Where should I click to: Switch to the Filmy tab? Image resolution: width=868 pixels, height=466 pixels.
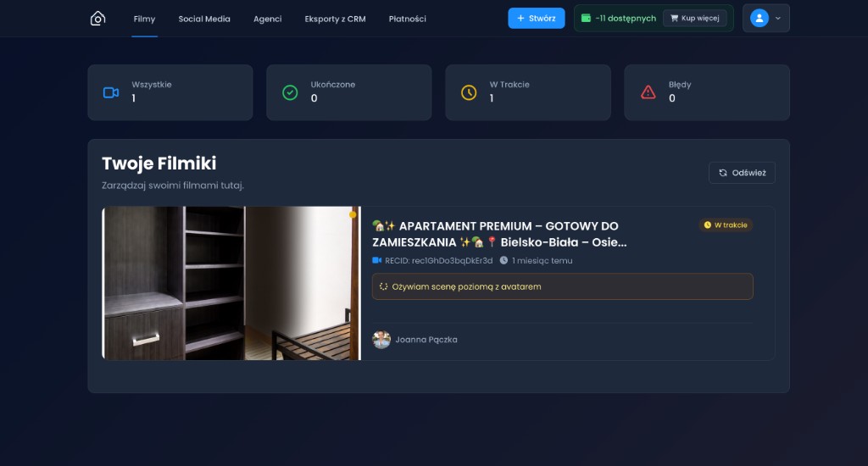point(144,19)
